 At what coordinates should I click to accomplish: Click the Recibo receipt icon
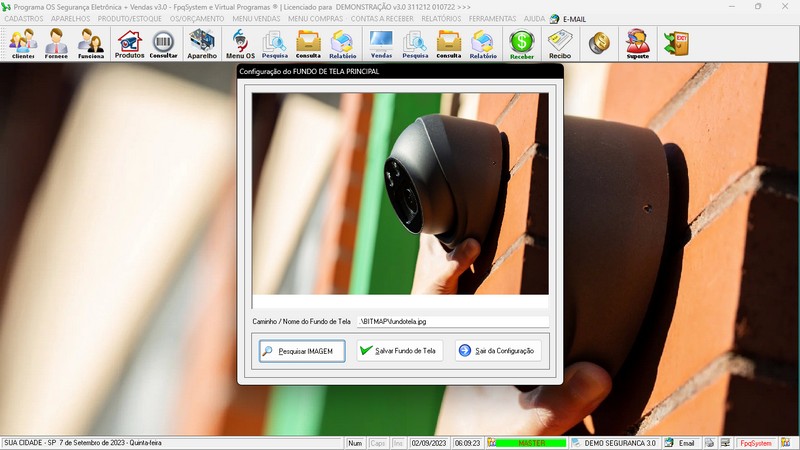click(x=560, y=43)
